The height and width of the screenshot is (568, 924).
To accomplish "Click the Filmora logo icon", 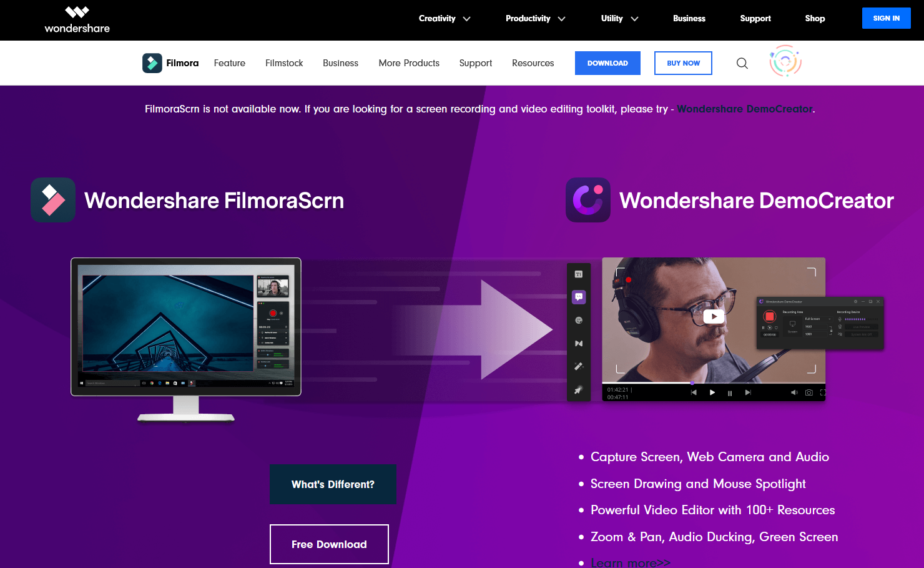I will [152, 63].
